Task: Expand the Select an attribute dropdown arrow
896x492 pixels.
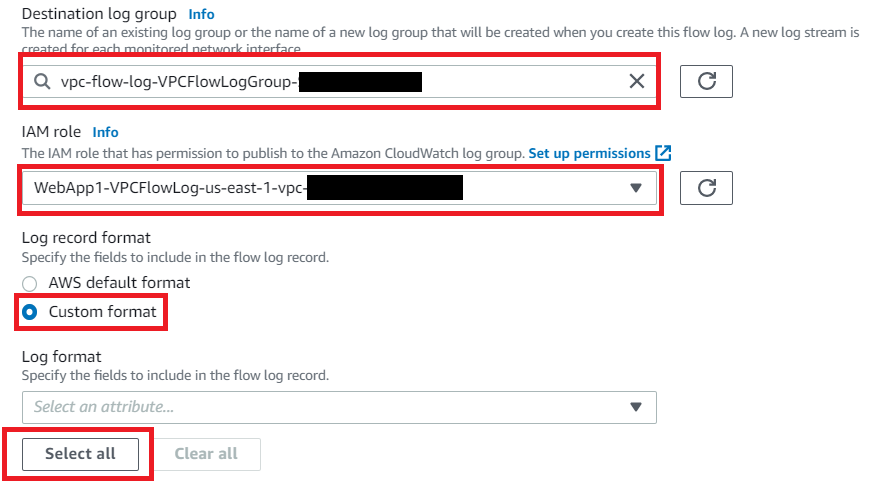Action: point(635,407)
